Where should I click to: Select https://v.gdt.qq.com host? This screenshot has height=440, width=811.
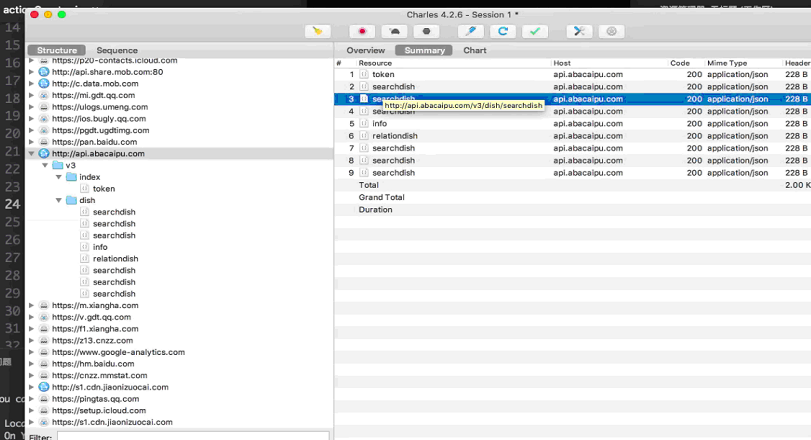pyautogui.click(x=91, y=317)
